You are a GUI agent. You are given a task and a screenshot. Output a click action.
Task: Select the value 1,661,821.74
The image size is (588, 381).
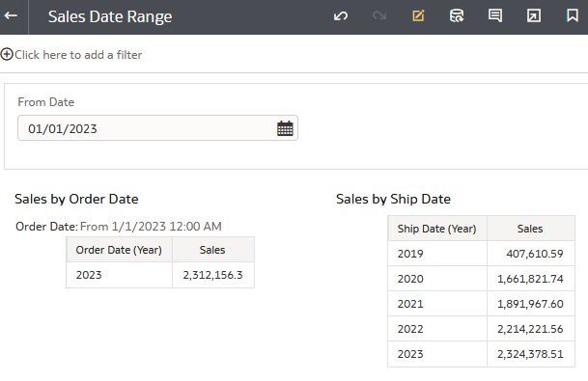tap(530, 279)
